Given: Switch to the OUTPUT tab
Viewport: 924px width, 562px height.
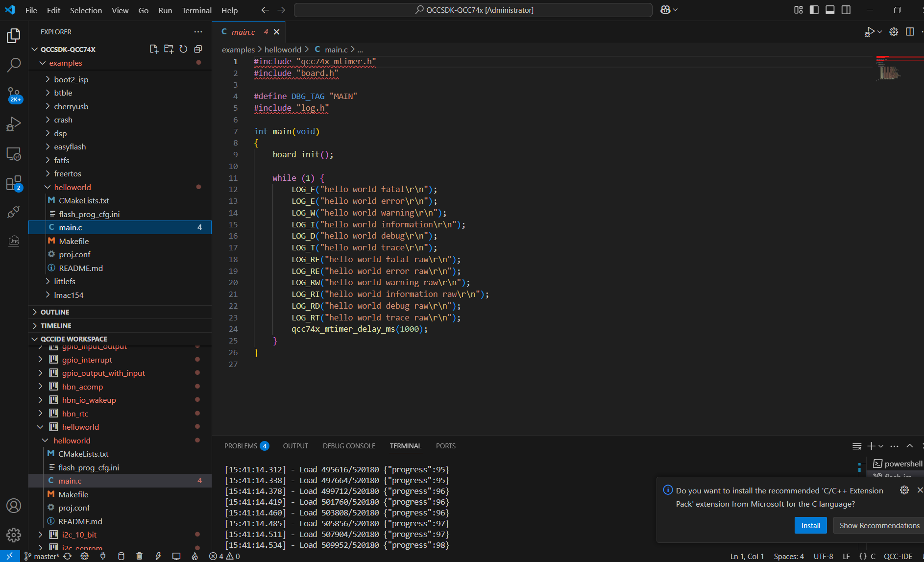Looking at the screenshot, I should coord(295,446).
